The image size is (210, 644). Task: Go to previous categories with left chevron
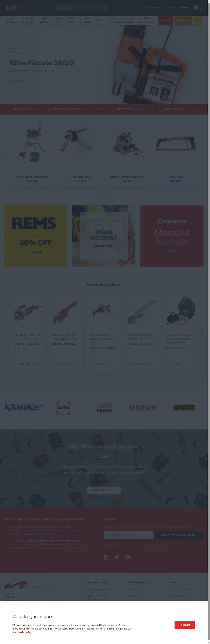coord(6,156)
